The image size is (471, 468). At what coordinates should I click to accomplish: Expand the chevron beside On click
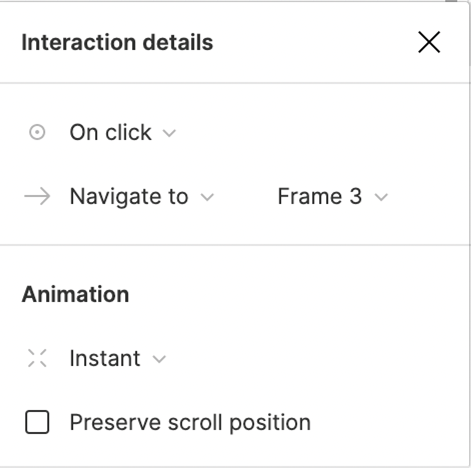169,133
